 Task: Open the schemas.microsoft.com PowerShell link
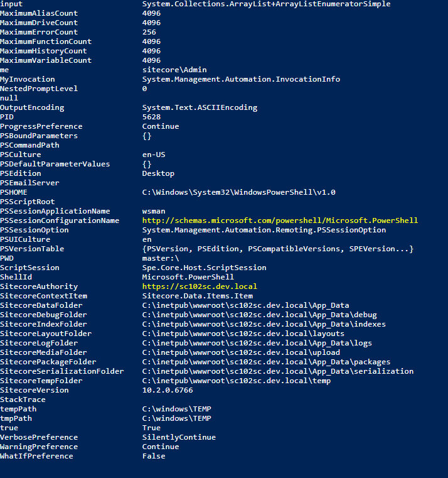click(x=280, y=220)
